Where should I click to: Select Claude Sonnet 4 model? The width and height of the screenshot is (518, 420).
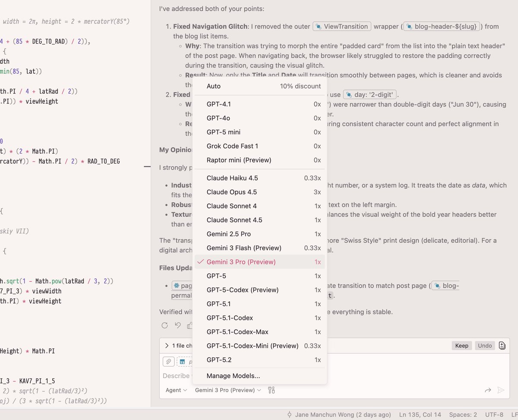click(259, 206)
